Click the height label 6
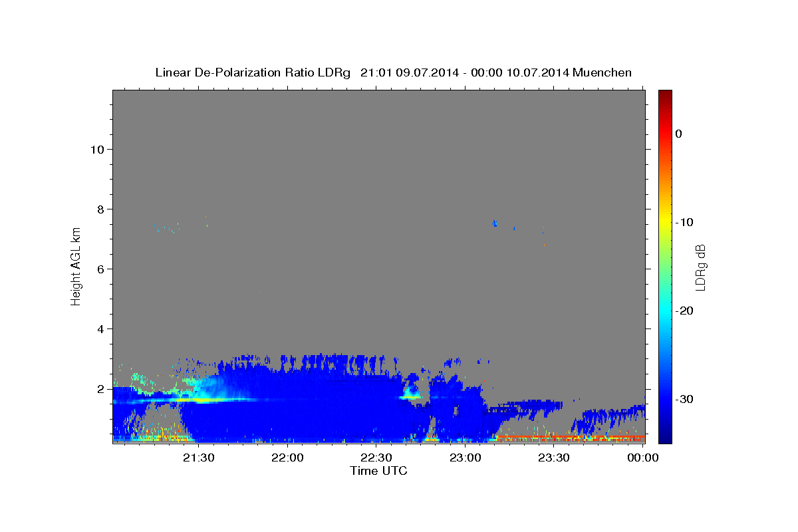The width and height of the screenshot is (798, 532). tap(100, 269)
